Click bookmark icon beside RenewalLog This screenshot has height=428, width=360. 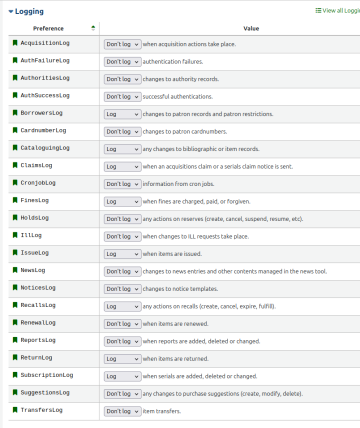tap(15, 323)
